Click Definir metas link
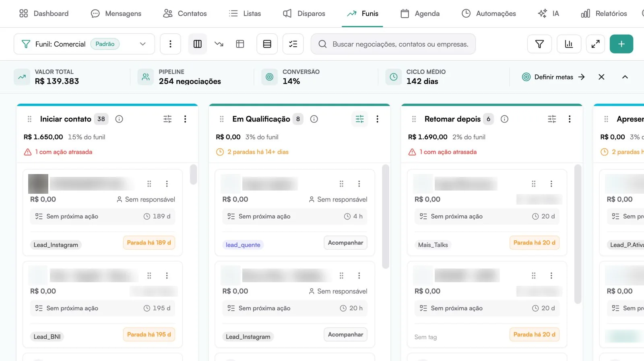 click(553, 77)
